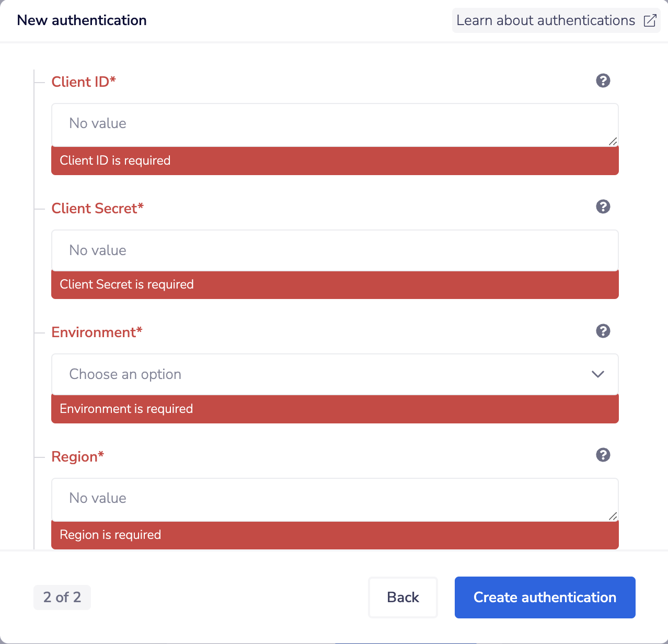
Task: Open the Client ID help icon
Action: coord(603,81)
